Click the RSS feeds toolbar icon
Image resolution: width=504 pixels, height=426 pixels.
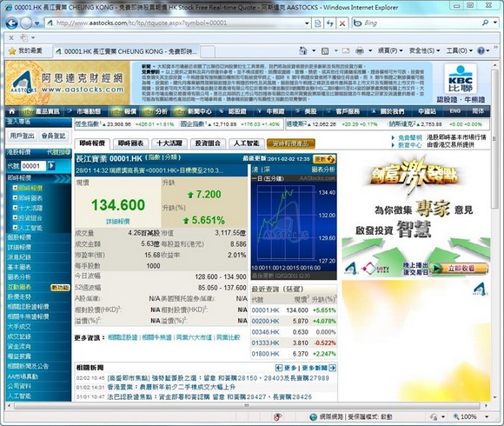click(x=325, y=50)
